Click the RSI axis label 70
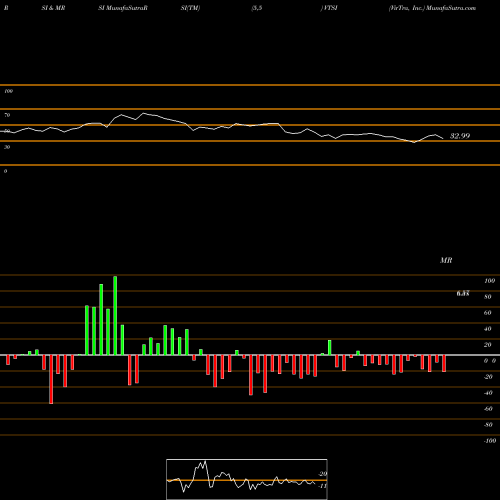The image size is (500, 500). 7,115
